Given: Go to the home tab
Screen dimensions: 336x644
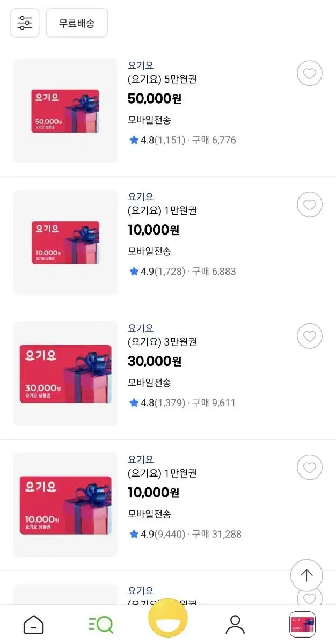Looking at the screenshot, I should (34, 625).
